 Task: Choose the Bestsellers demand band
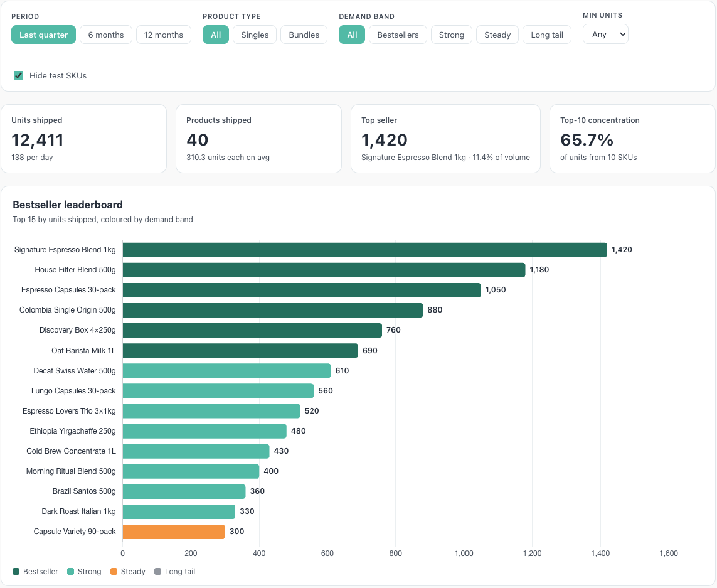coord(398,35)
